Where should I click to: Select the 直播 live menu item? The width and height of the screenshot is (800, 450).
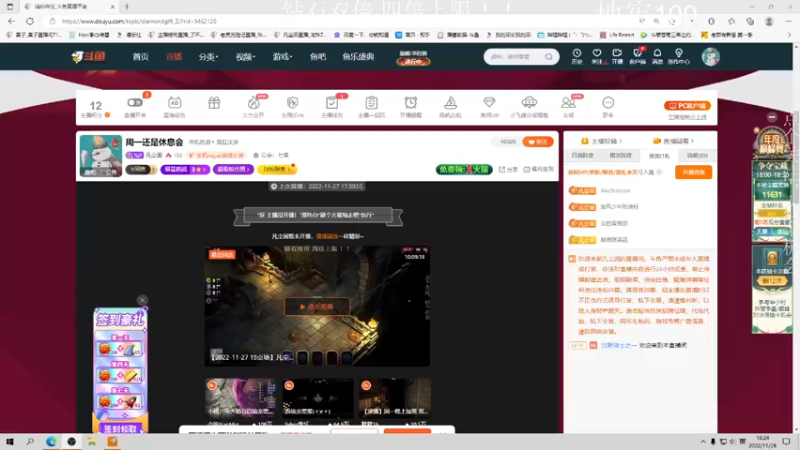[174, 57]
